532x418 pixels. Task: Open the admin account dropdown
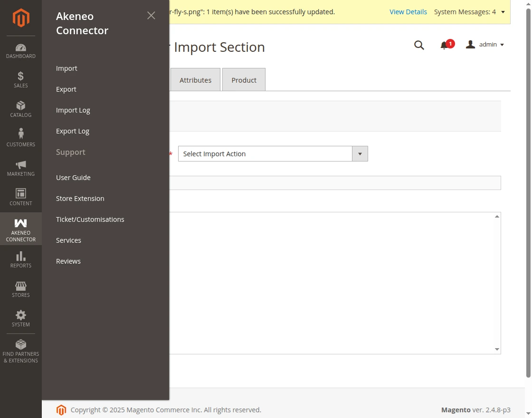485,45
